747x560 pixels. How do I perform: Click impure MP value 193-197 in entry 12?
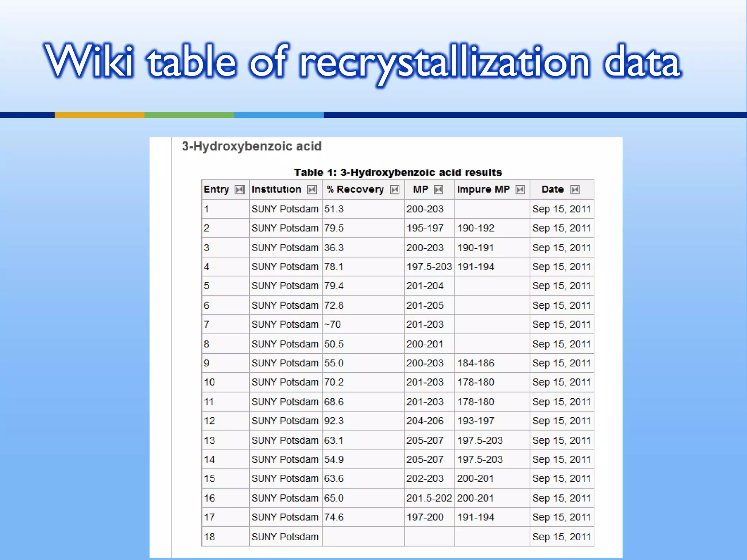(x=476, y=421)
